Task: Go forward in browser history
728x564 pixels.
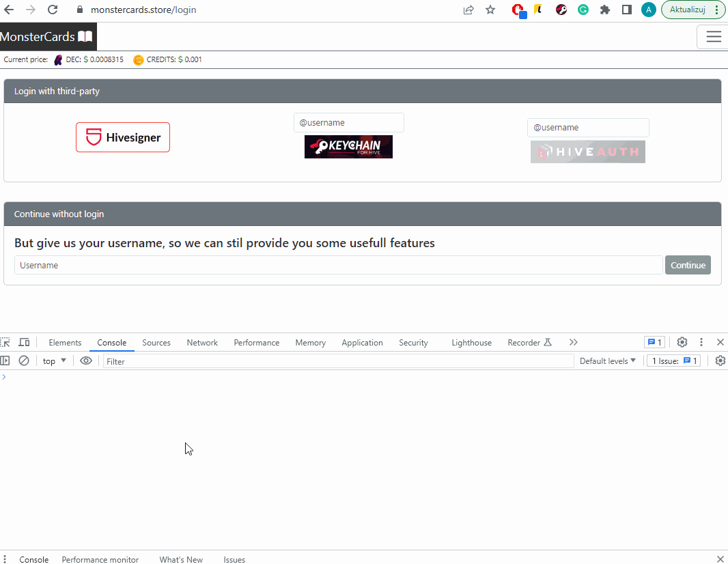Action: [x=31, y=10]
